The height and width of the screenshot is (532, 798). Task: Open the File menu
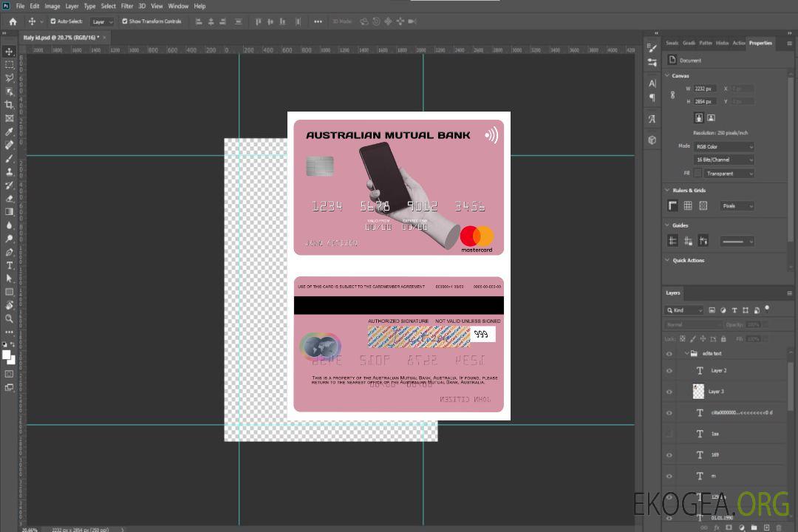point(21,6)
